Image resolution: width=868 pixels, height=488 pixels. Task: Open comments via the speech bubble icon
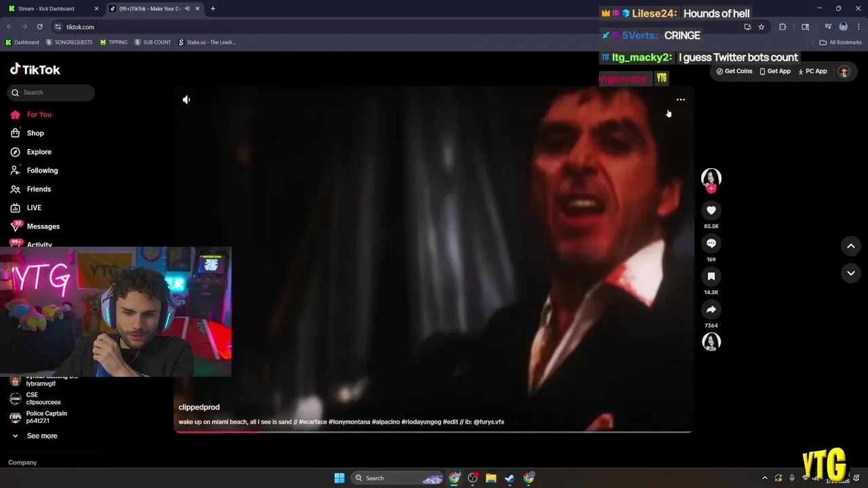coord(711,243)
